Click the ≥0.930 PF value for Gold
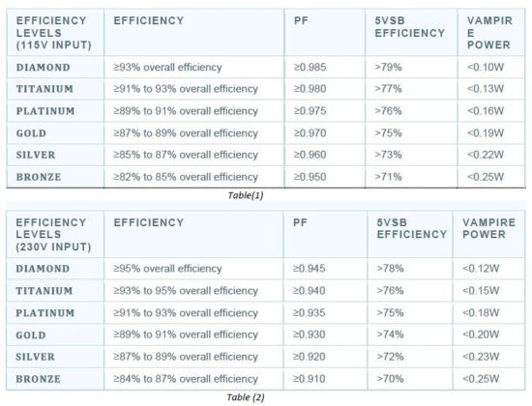This screenshot has width=532, height=406. 310,334
